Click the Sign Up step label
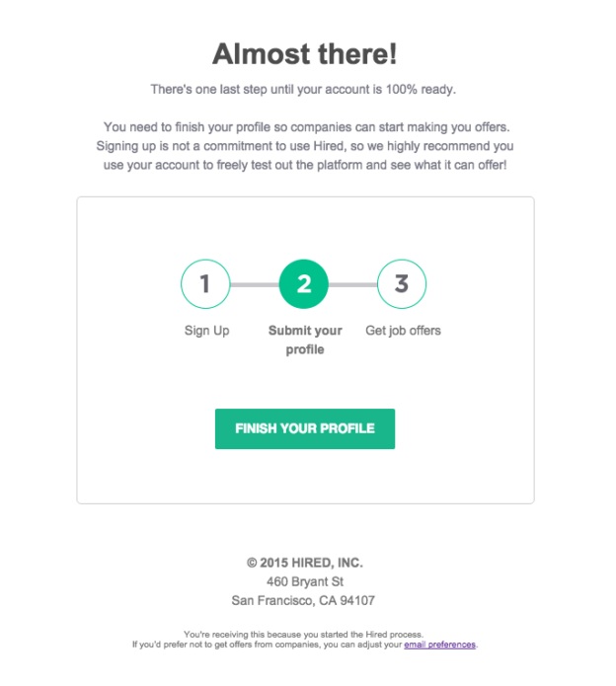The width and height of the screenshot is (616, 686). pyautogui.click(x=207, y=331)
